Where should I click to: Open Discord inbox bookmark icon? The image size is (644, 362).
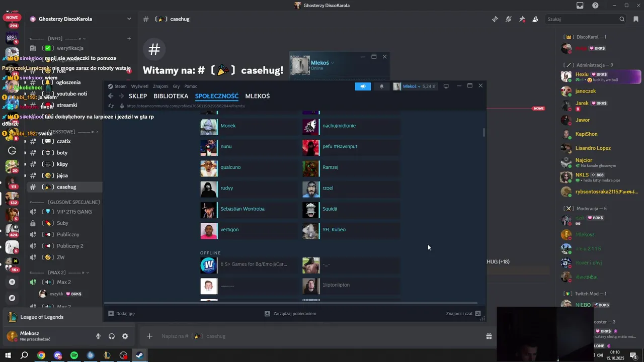click(636, 19)
